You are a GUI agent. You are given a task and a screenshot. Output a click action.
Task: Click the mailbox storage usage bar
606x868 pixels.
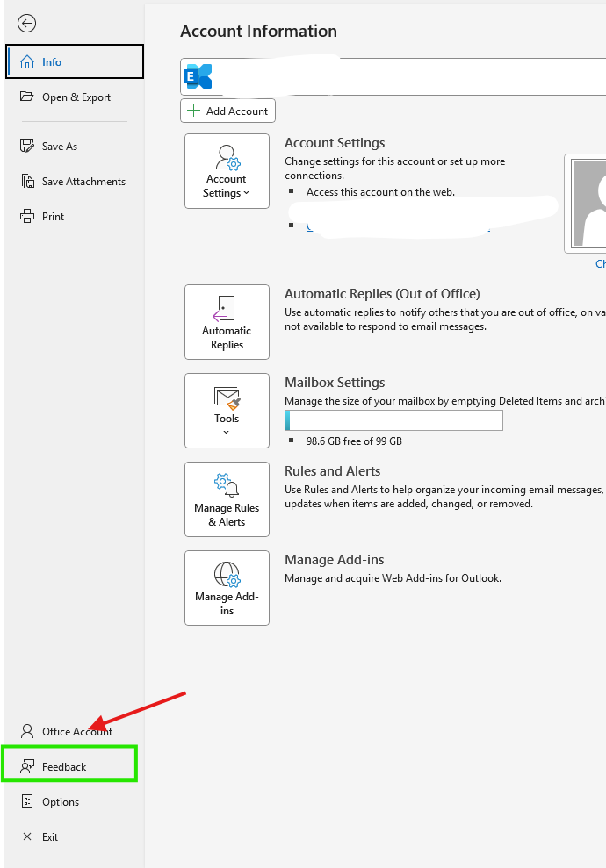coord(393,420)
